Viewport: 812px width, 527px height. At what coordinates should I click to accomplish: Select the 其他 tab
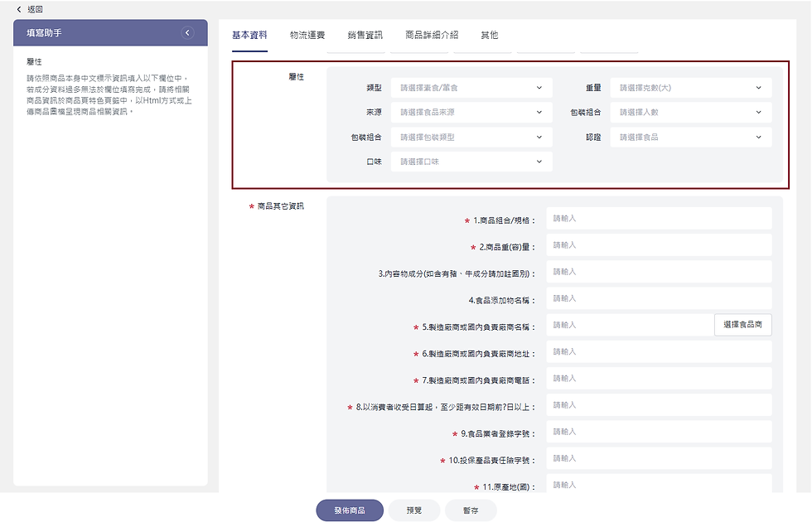click(490, 35)
